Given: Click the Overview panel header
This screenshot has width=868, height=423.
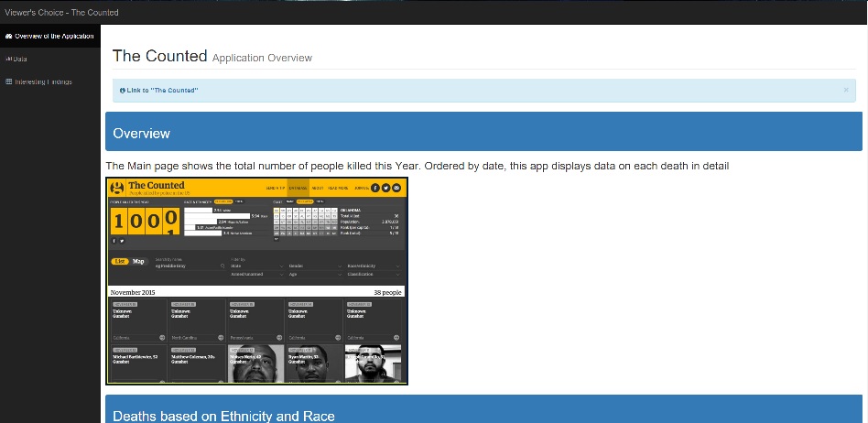Looking at the screenshot, I should point(483,132).
